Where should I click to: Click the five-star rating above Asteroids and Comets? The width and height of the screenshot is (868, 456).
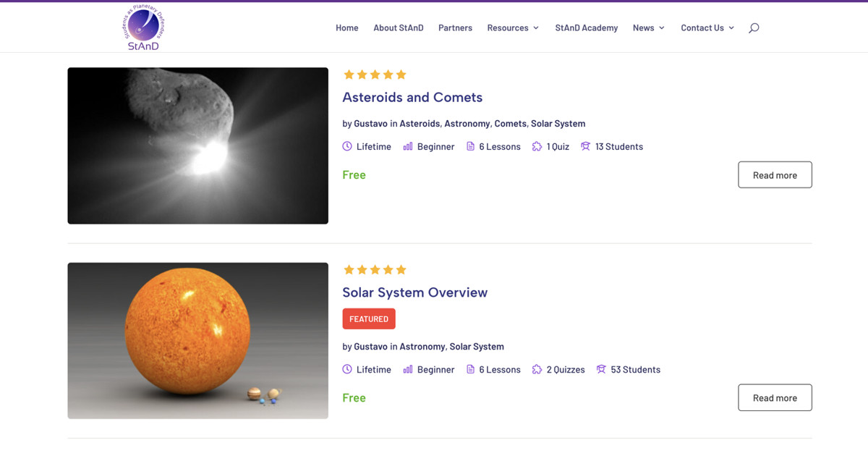point(375,75)
